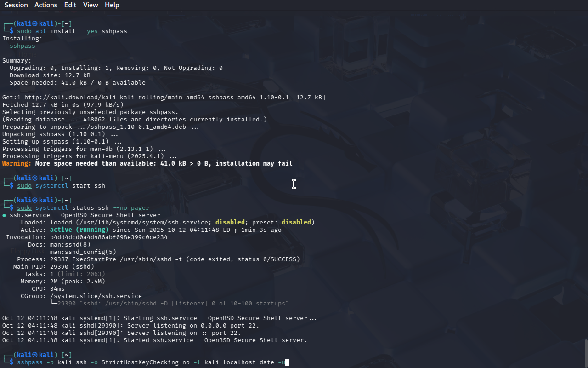Click the green active (running) status text

pos(79,230)
